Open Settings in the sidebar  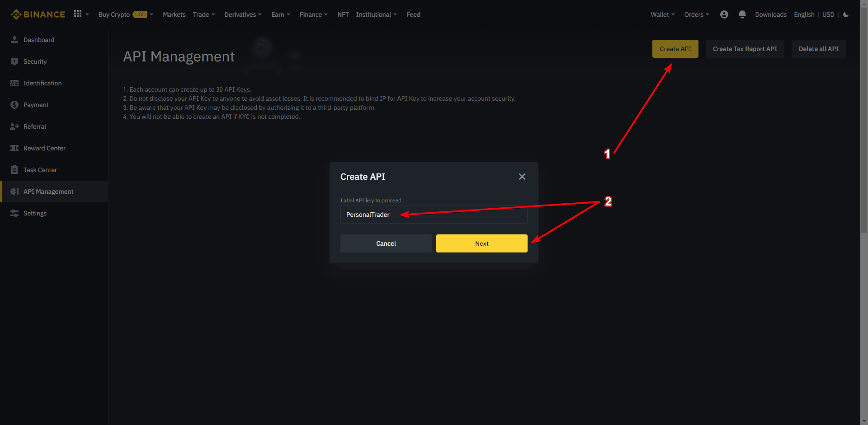pyautogui.click(x=35, y=213)
